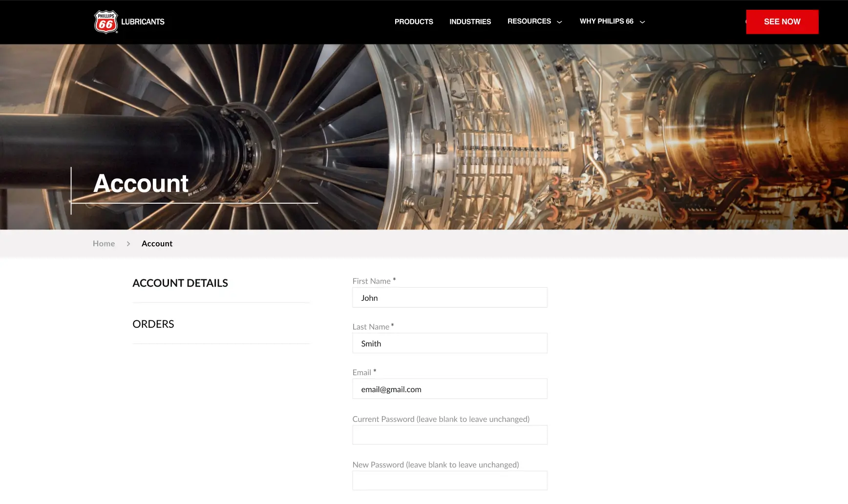Image resolution: width=848 pixels, height=504 pixels.
Task: Select the Account breadcrumb item
Action: tap(157, 244)
